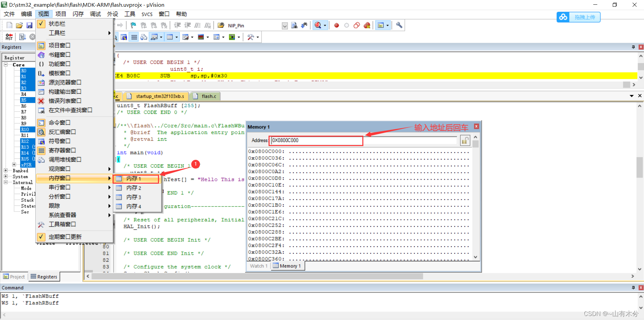This screenshot has height=320, width=644.
Task: Open the 观测窗口 submenu
Action: point(74,169)
